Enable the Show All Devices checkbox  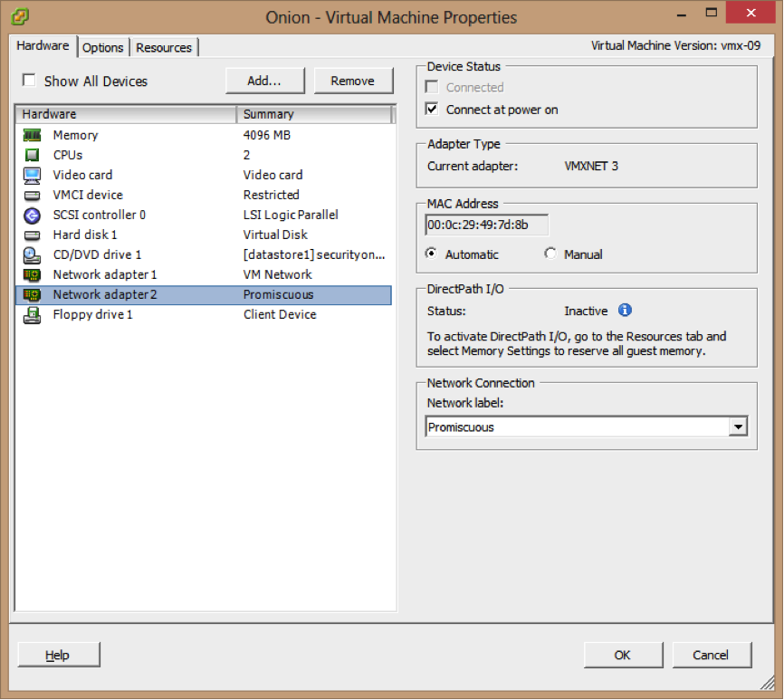point(29,80)
